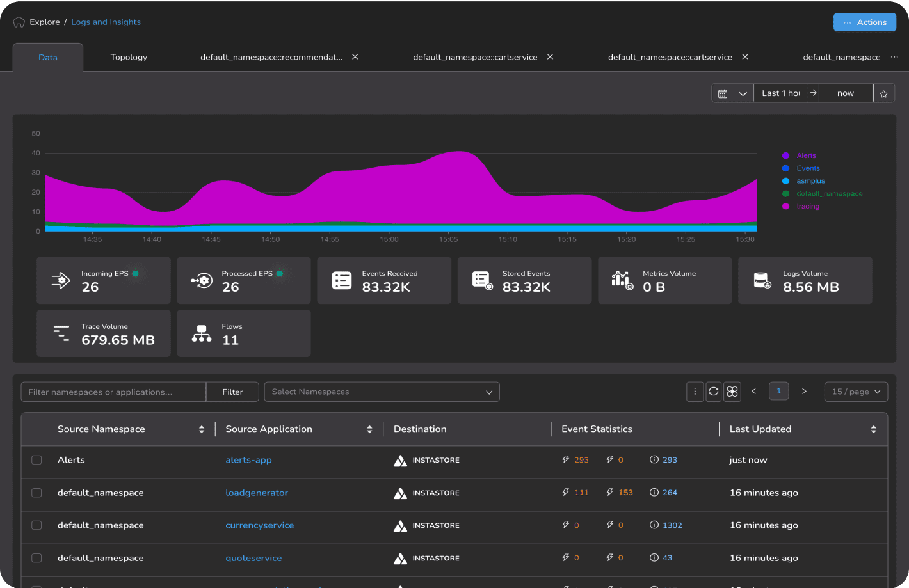This screenshot has height=588, width=909.
Task: Click the grid layout icon beside refresh
Action: pyautogui.click(x=732, y=392)
